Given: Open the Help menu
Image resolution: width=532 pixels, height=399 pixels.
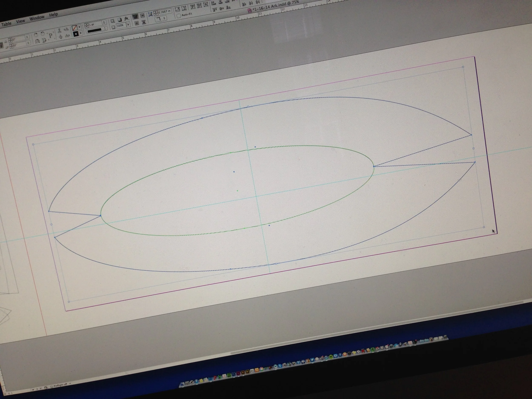Looking at the screenshot, I should point(53,15).
